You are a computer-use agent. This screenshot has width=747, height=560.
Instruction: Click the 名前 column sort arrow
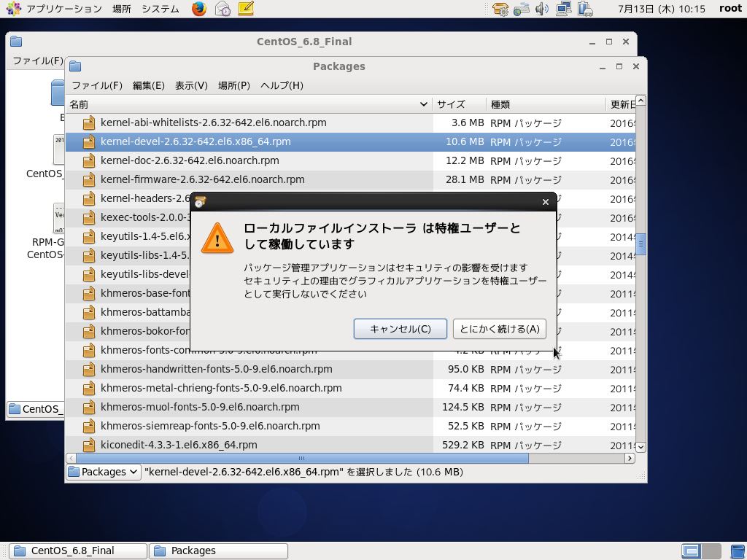[x=424, y=104]
